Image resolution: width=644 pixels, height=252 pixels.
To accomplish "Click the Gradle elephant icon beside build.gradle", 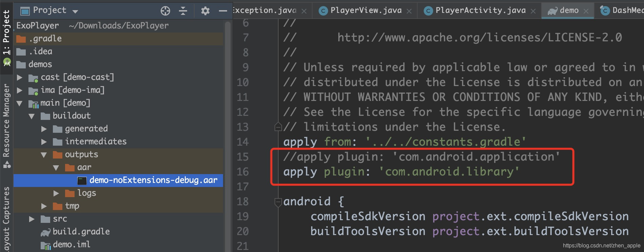I will [x=45, y=232].
